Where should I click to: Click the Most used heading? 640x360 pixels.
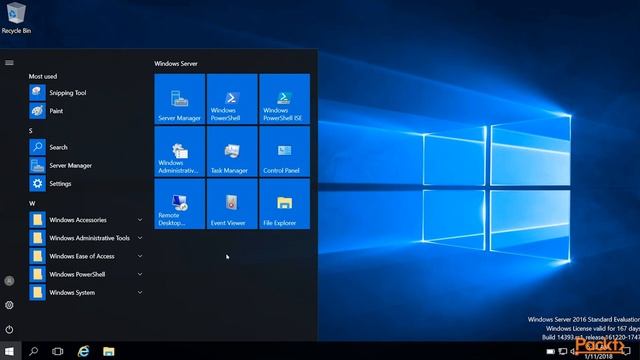pyautogui.click(x=43, y=76)
